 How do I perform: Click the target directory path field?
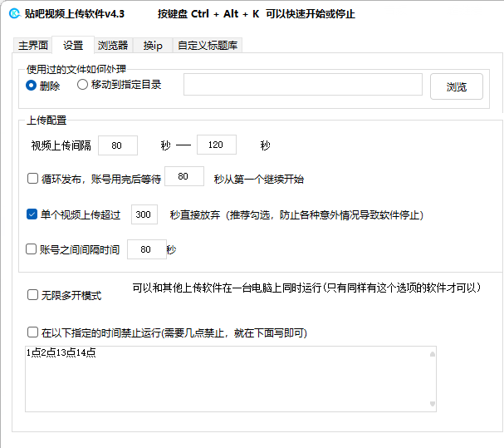click(303, 84)
